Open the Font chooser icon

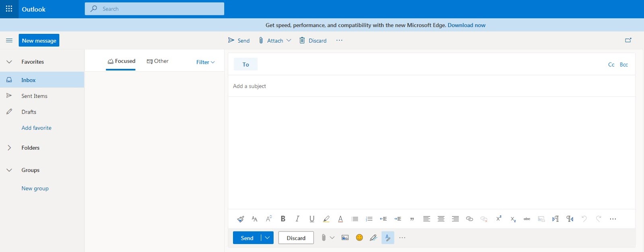click(x=254, y=219)
